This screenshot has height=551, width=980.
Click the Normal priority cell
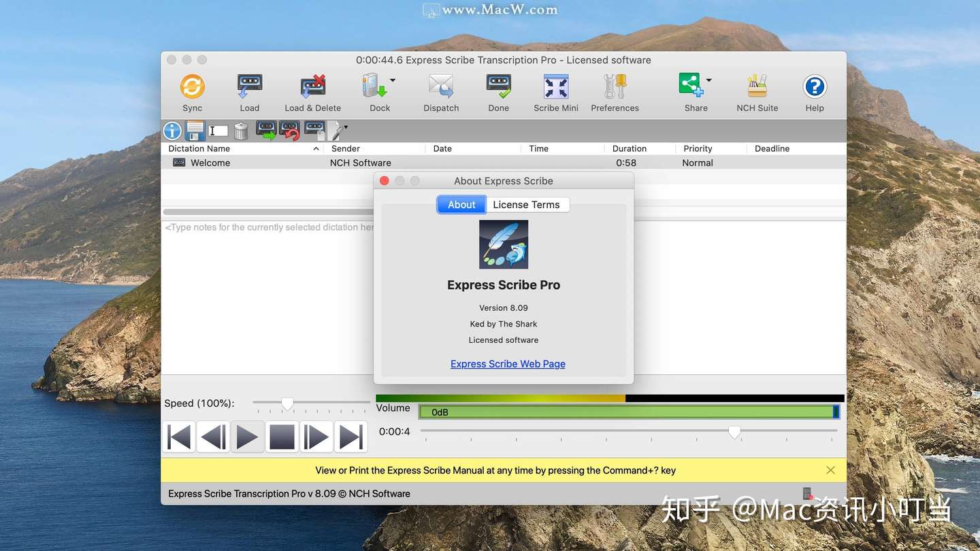tap(698, 163)
